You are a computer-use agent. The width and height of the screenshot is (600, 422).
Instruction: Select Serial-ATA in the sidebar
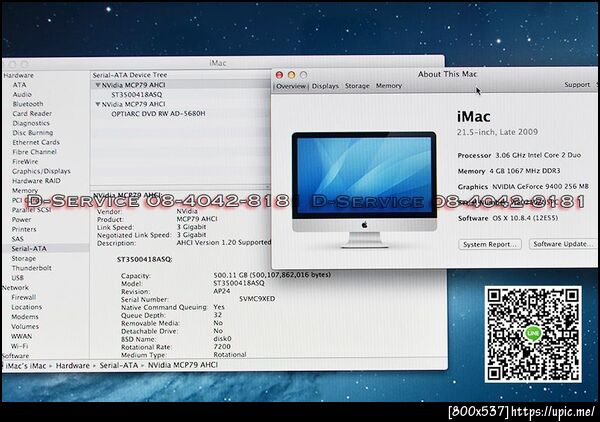click(x=29, y=249)
